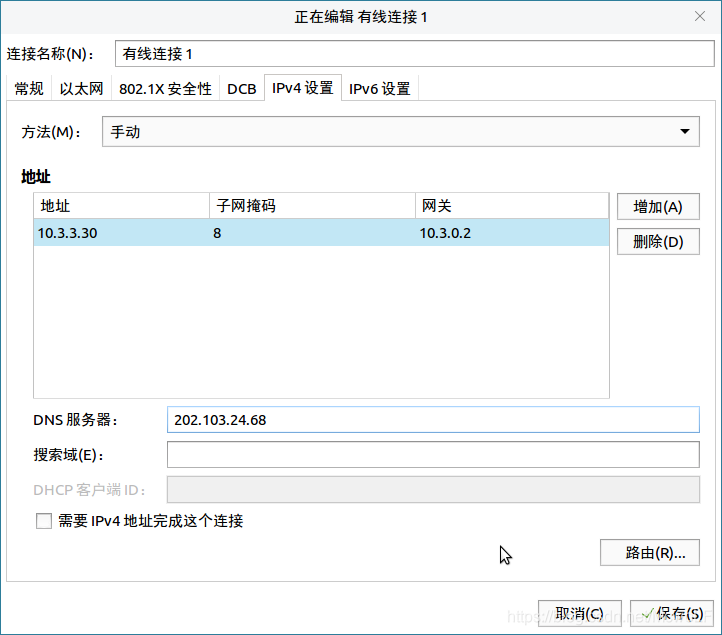This screenshot has width=722, height=635.
Task: Select address cell 10.3.3.30
Action: (x=122, y=233)
